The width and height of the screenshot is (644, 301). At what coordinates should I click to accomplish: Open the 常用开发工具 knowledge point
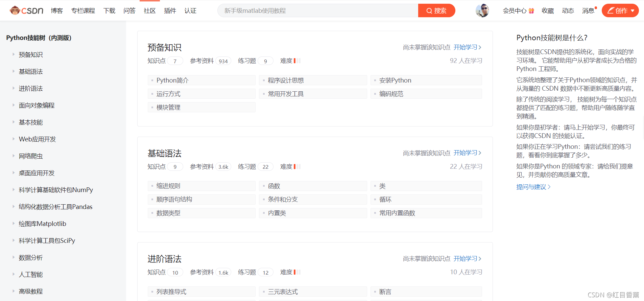313,94
